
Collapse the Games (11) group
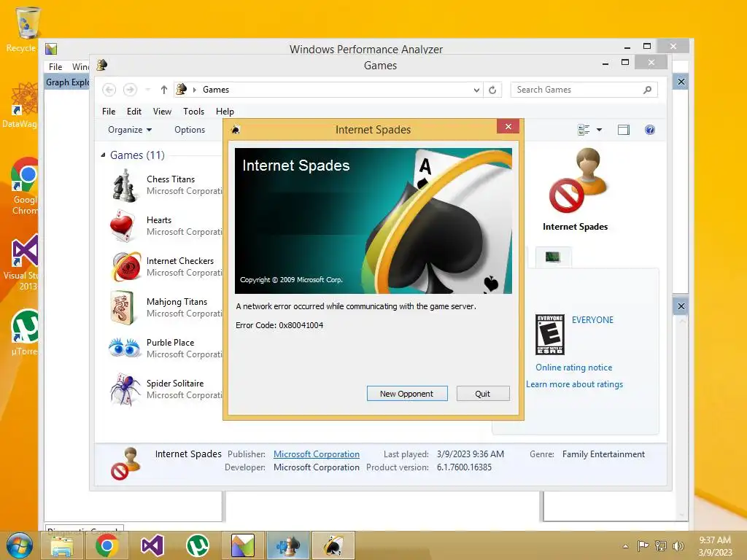(103, 155)
